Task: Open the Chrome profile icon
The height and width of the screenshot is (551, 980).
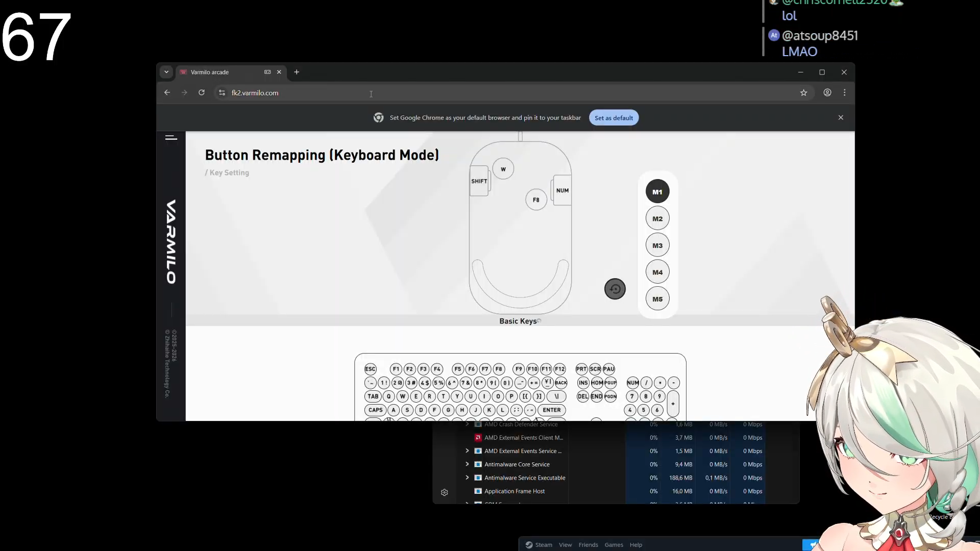Action: (827, 92)
